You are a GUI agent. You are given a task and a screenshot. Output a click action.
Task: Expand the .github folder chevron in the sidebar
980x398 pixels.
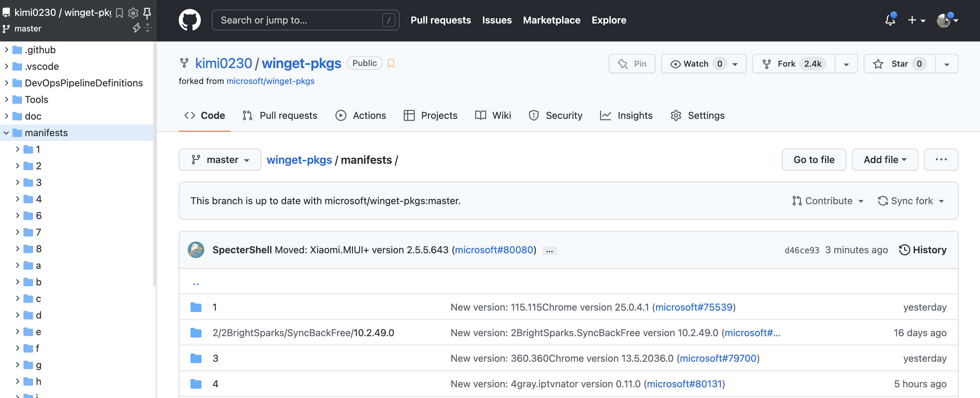pyautogui.click(x=7, y=49)
